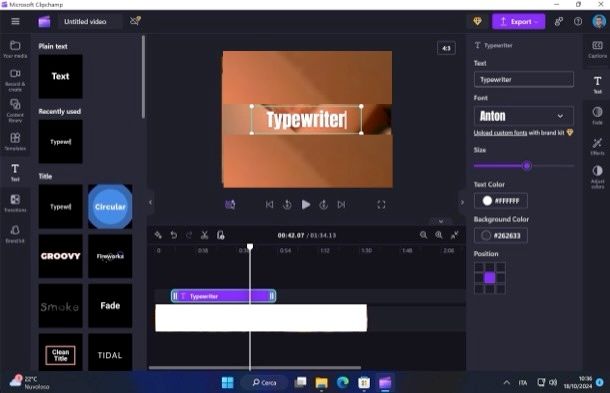Open Record & create sidebar tab
Image resolution: width=610 pixels, height=393 pixels.
[x=15, y=80]
